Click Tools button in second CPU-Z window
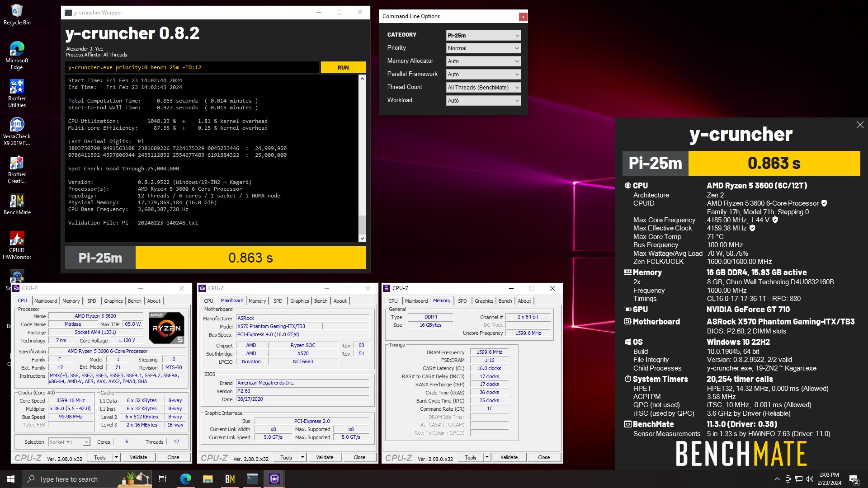The width and height of the screenshot is (868, 488). [x=286, y=457]
